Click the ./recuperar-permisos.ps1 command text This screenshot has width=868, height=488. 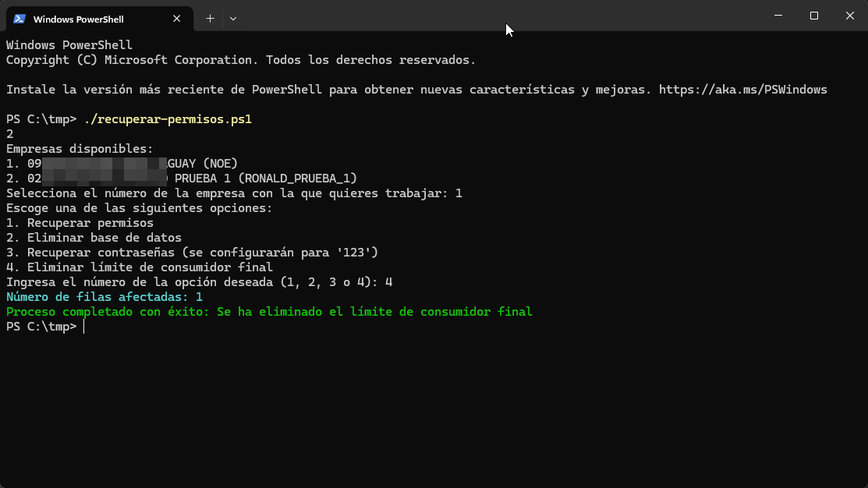(168, 119)
